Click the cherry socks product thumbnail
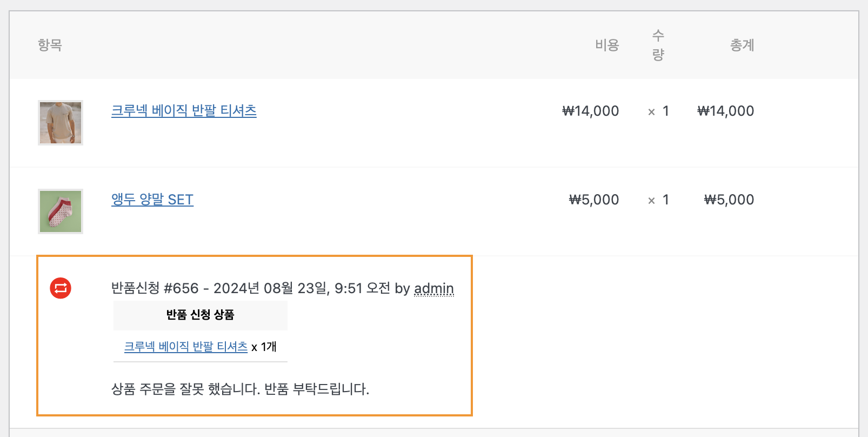The height and width of the screenshot is (437, 868). tap(61, 211)
